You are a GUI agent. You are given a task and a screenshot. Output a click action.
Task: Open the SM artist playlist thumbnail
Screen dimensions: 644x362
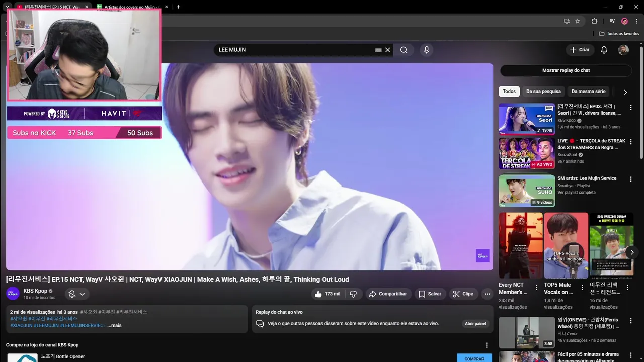(x=527, y=191)
